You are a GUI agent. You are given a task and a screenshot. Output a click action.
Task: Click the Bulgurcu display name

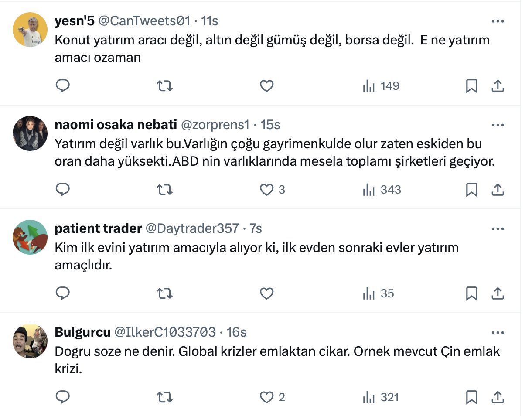82,332
